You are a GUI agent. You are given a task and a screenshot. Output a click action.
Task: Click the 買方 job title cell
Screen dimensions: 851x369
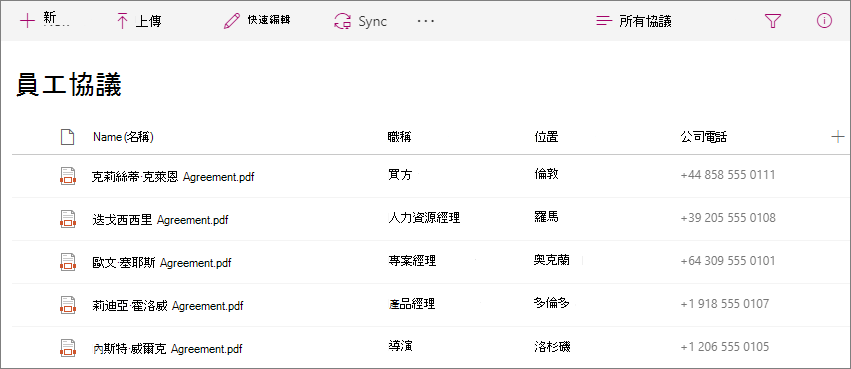click(x=400, y=175)
